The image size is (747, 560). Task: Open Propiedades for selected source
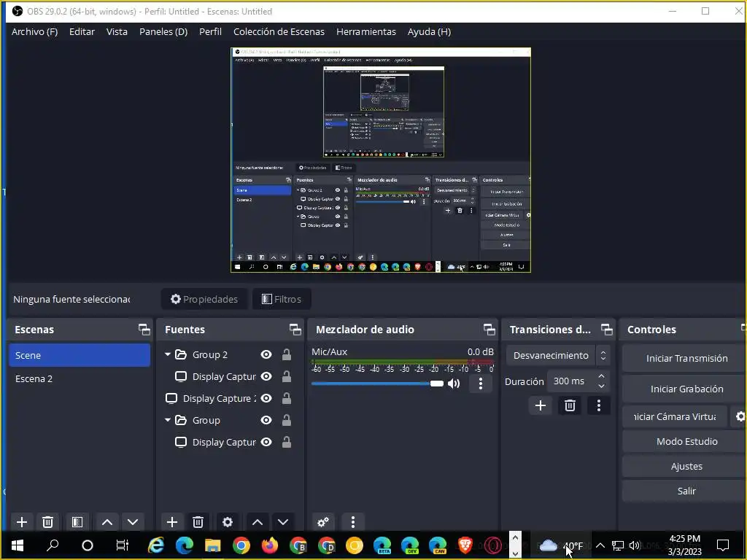pos(204,299)
